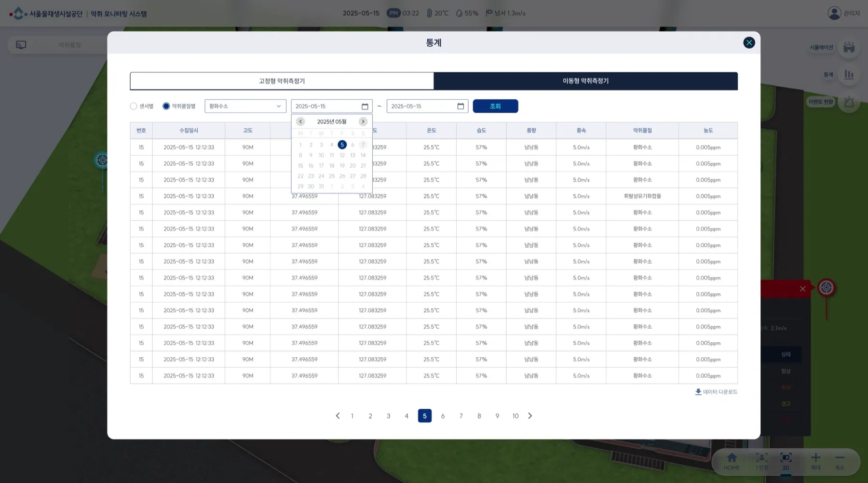Switch to 고정형 악취측정기 tab
This screenshot has height=483, width=868.
tap(282, 81)
